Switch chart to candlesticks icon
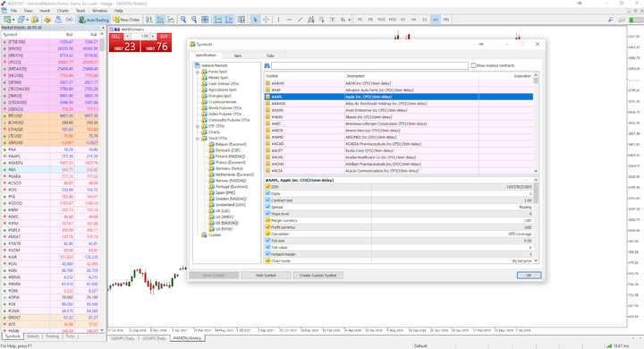The height and width of the screenshot is (349, 644). pyautogui.click(x=160, y=20)
